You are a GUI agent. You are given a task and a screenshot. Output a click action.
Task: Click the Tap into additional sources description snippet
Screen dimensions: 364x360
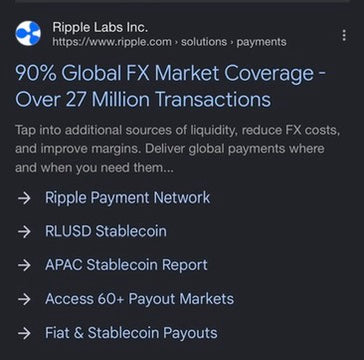point(177,149)
